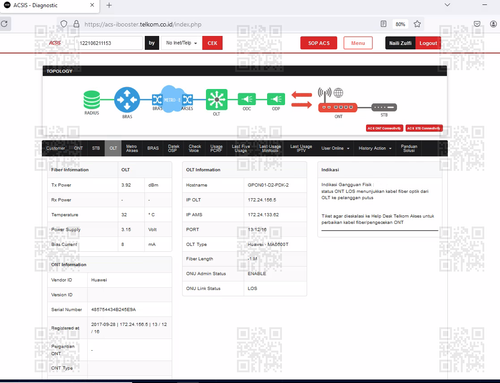Click the gray STB device icon
500x383 pixels.
coord(384,107)
